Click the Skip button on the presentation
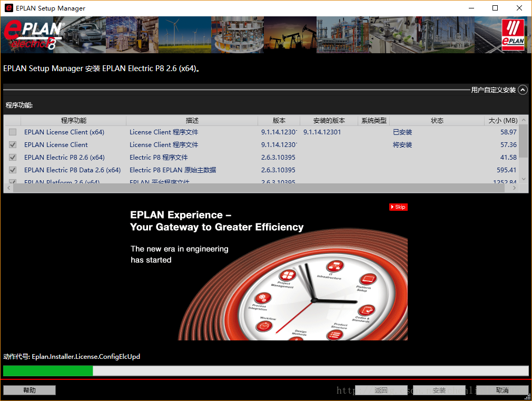 pos(398,207)
